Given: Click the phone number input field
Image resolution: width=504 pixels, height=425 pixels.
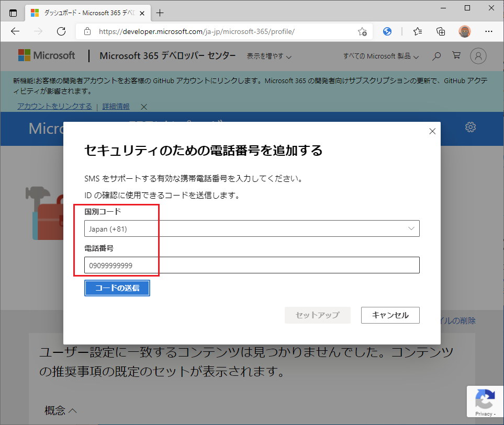Looking at the screenshot, I should point(252,265).
